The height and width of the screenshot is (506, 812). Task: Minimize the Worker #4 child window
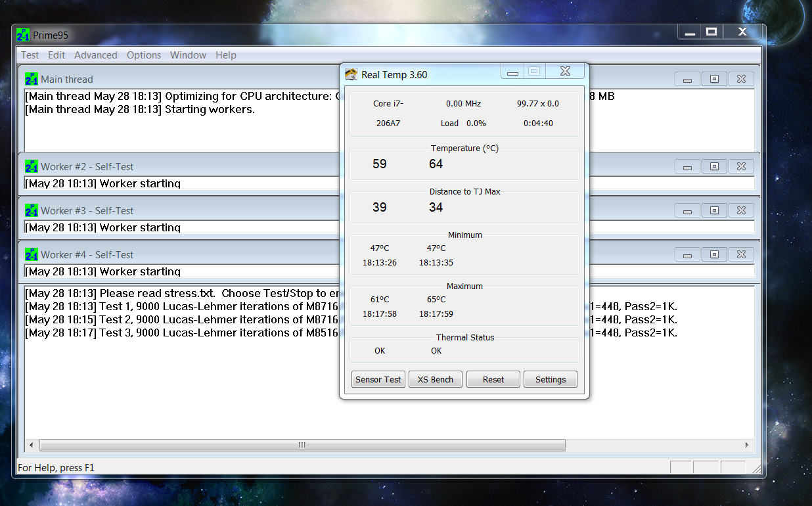point(687,254)
